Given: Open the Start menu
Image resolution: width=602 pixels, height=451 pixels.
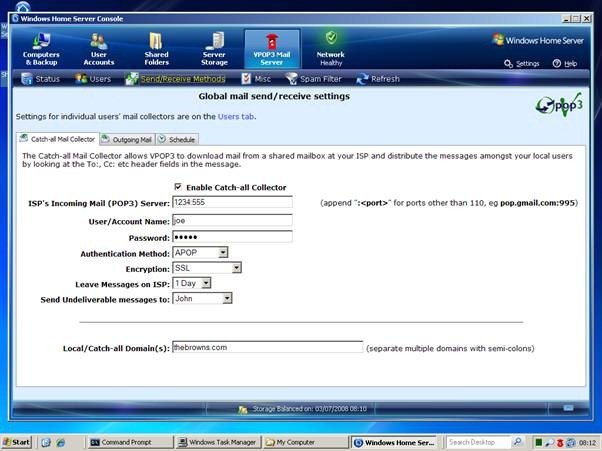Looking at the screenshot, I should [x=16, y=442].
